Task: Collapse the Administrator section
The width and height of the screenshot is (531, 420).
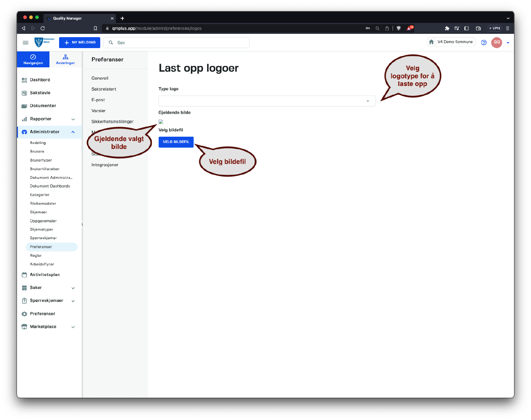Action: (73, 132)
